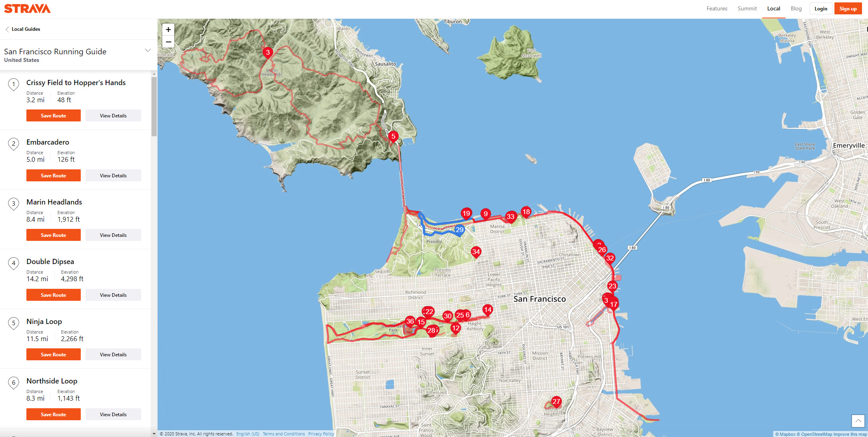Screen dimensions: 868x437
Task: Save the Marin Headlands route
Action: click(54, 235)
